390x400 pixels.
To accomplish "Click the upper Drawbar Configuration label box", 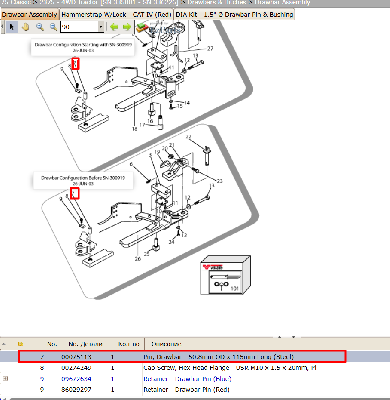I will 83,47.
